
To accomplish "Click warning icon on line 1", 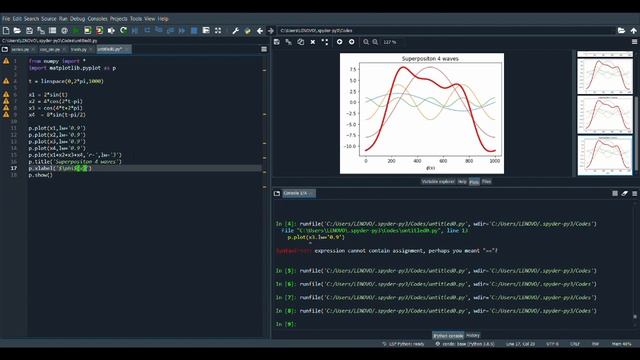I will point(6,61).
